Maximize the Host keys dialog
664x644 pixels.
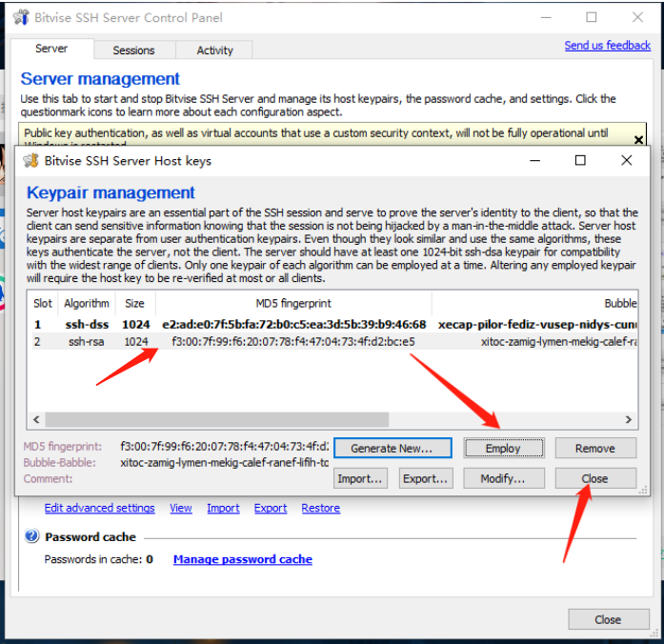pyautogui.click(x=580, y=160)
